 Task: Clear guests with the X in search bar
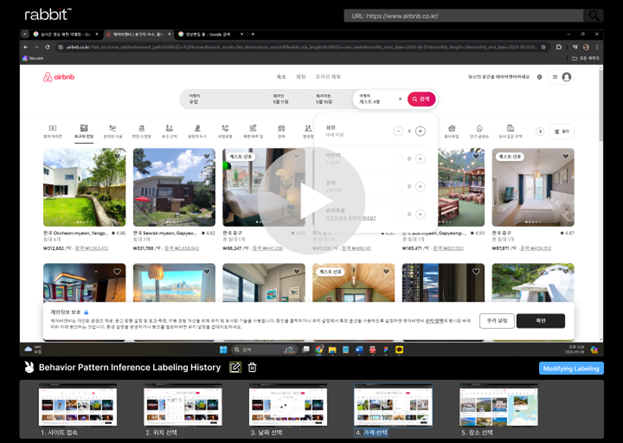click(x=400, y=99)
